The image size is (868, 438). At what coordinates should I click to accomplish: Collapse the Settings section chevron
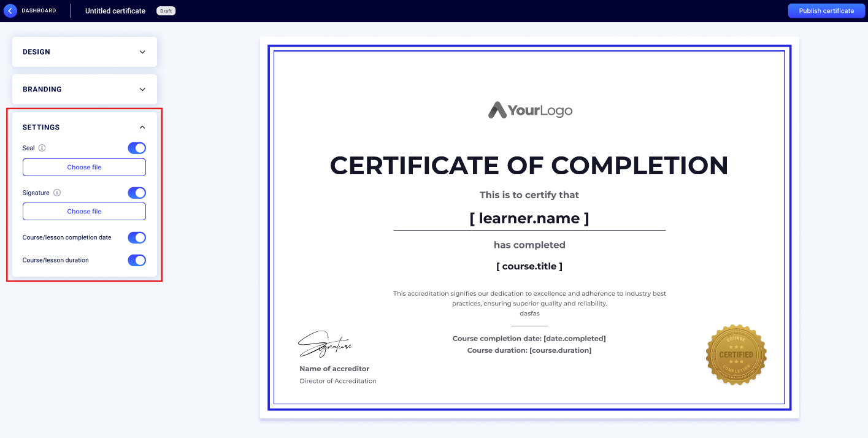pos(142,128)
